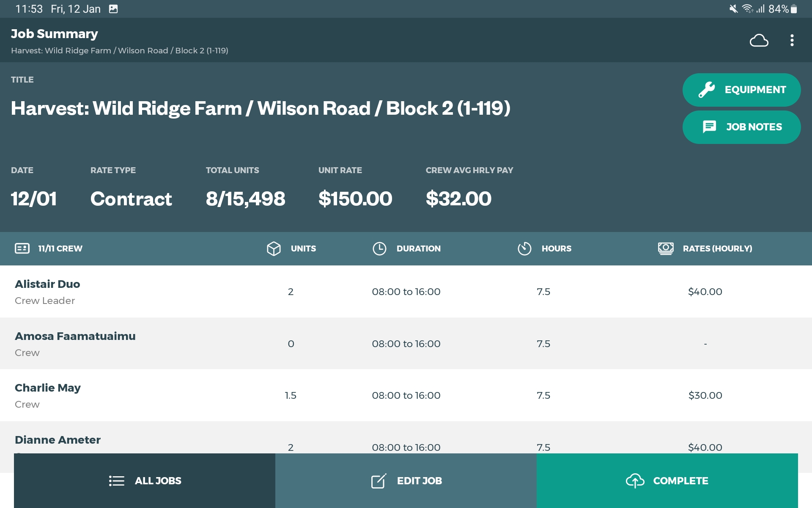The image size is (812, 508).
Task: Tap the muted sound status icon
Action: pos(733,9)
